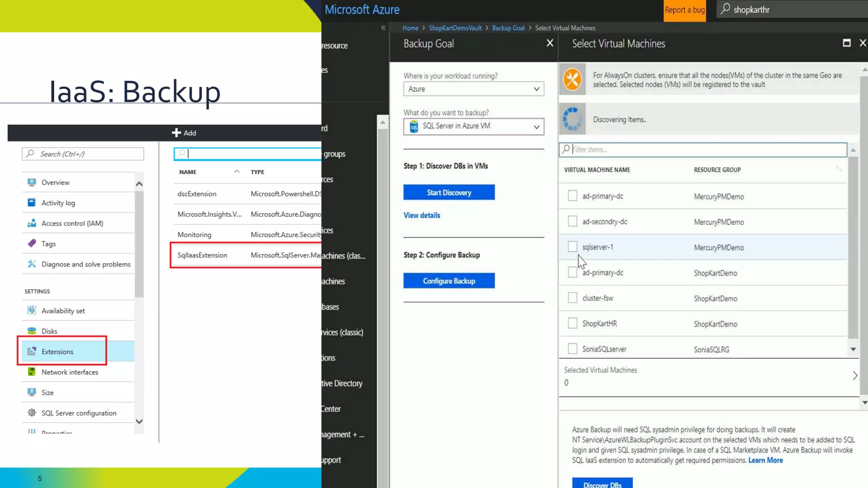
Task: Click the Extensions puzzle icon
Action: point(32,351)
